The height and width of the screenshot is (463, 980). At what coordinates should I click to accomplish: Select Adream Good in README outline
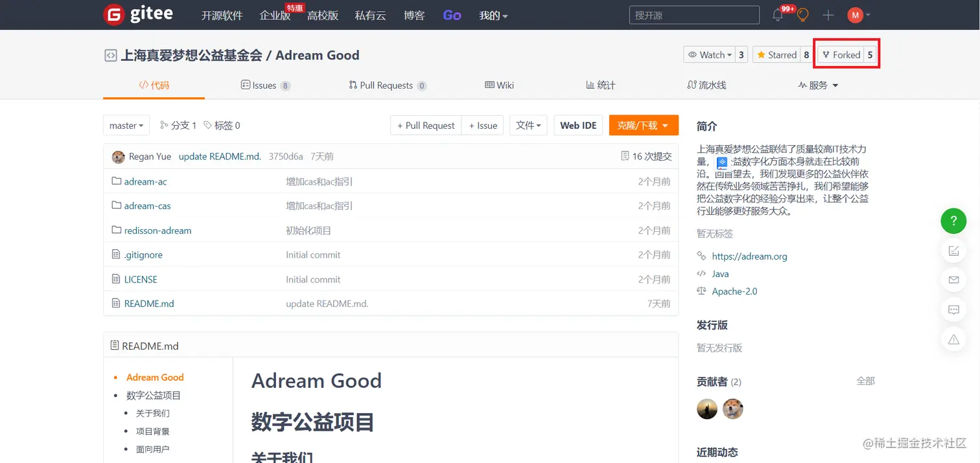pos(155,378)
